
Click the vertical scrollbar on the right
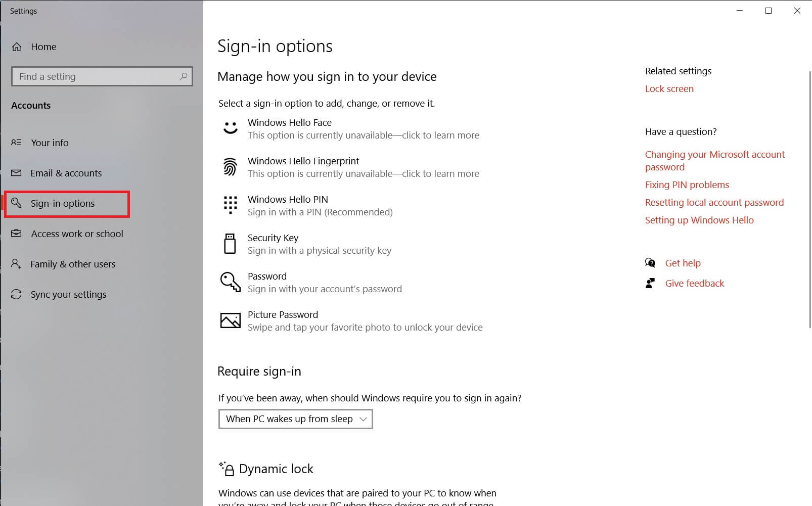810,200
